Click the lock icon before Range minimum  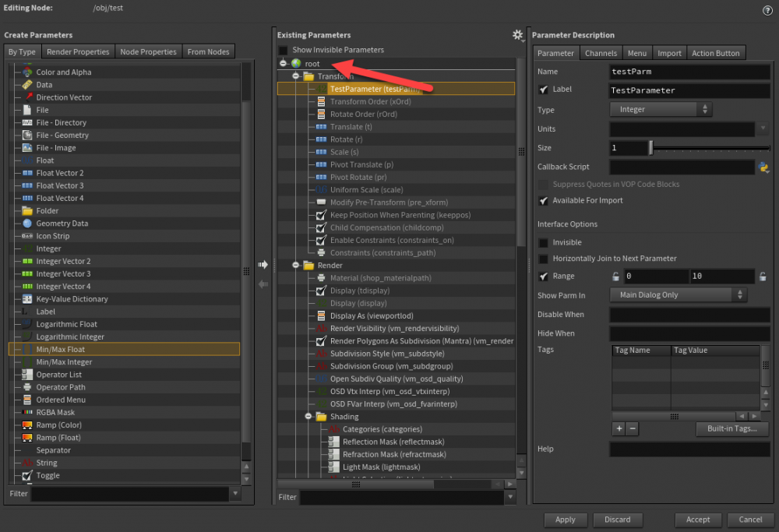click(x=615, y=277)
